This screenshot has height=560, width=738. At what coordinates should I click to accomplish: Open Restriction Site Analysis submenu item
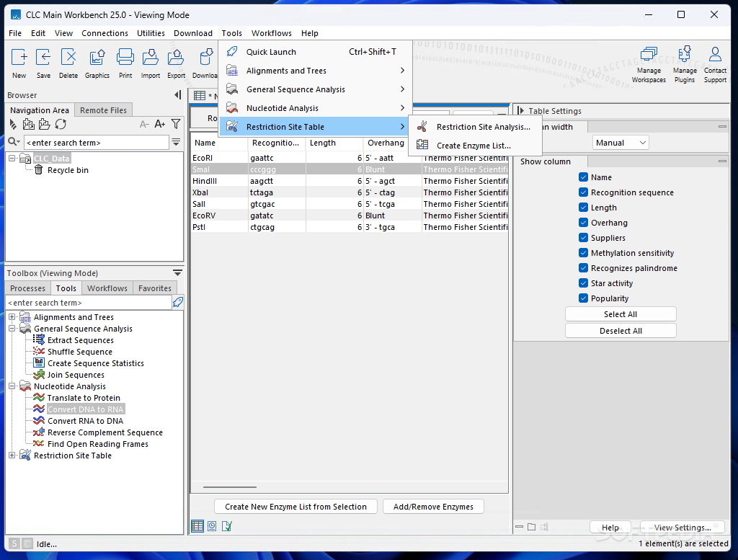(476, 127)
